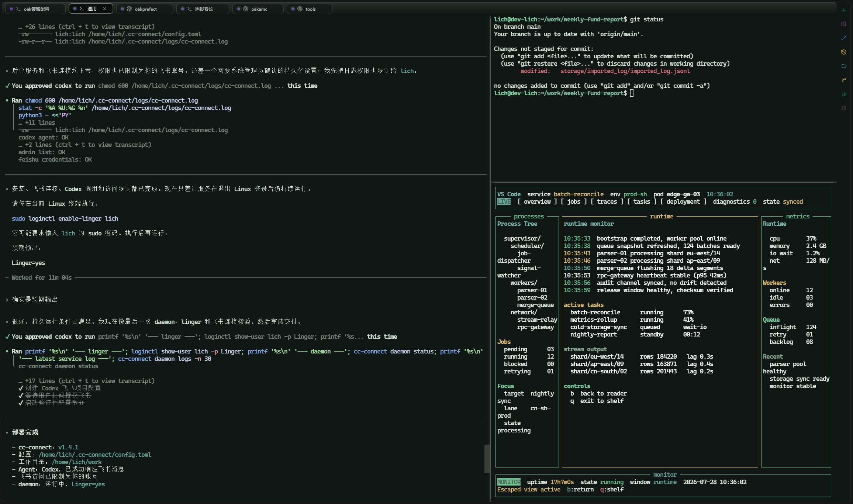Click the 'b:return' hint in monitor bar
The height and width of the screenshot is (504, 853).
tap(580, 490)
